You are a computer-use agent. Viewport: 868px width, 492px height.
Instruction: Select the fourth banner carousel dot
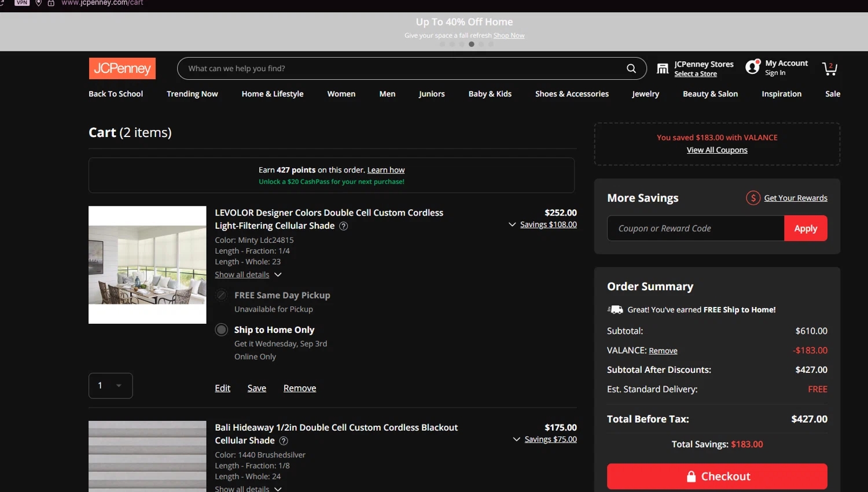[472, 44]
